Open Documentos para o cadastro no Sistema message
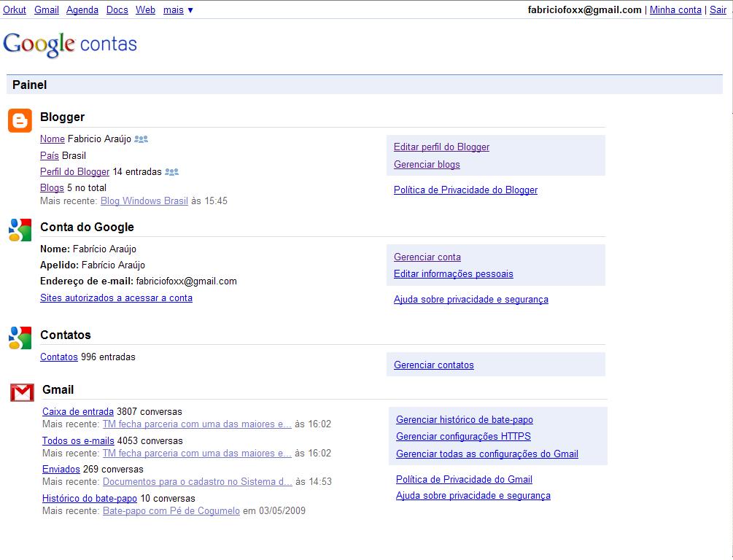 coord(197,482)
